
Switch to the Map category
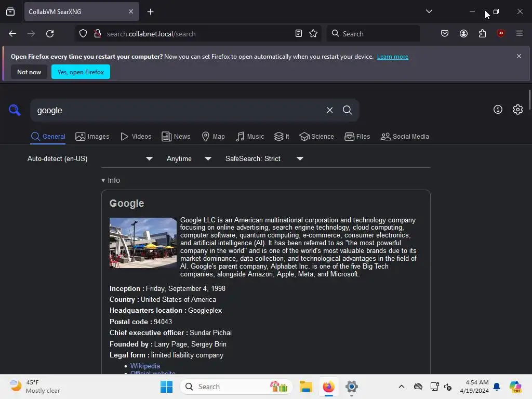[213, 137]
